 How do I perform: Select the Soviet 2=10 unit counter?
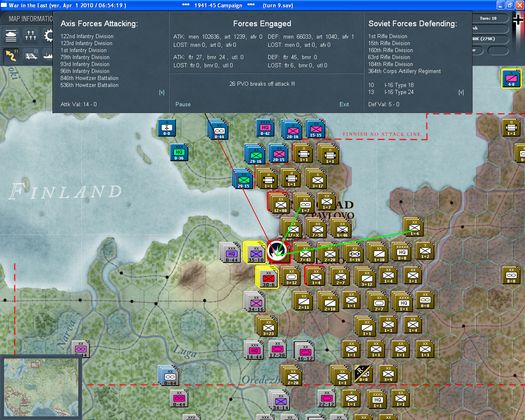click(x=329, y=303)
